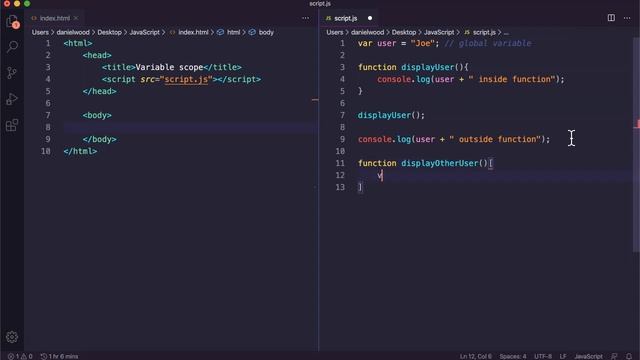Click the ellipsis breadcrumb after script.js
This screenshot has width=640, height=360.
tap(506, 32)
